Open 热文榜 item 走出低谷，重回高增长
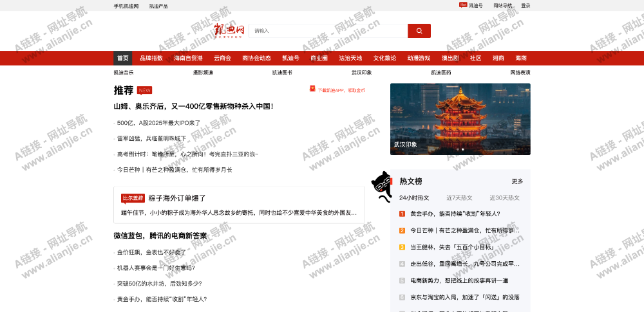The width and height of the screenshot is (644, 312). pyautogui.click(x=465, y=264)
